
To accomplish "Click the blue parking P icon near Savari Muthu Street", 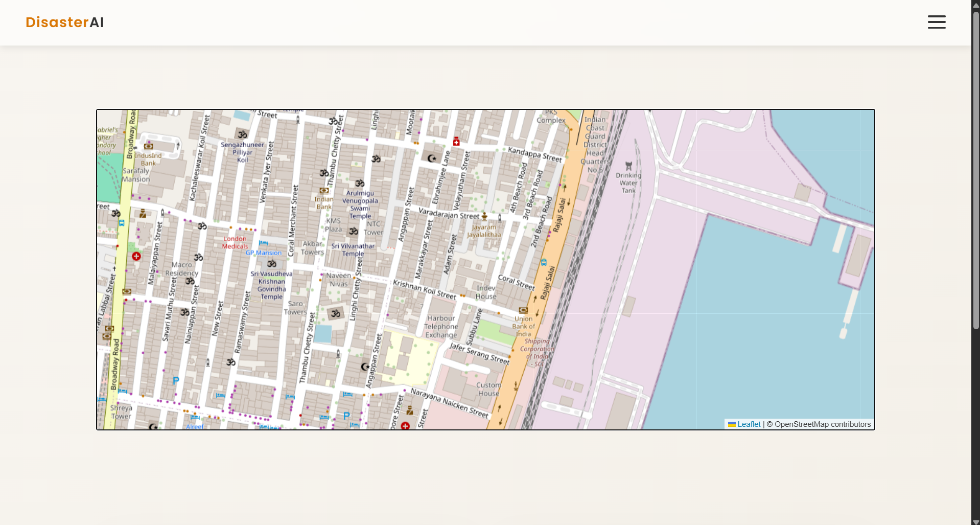I will (176, 380).
